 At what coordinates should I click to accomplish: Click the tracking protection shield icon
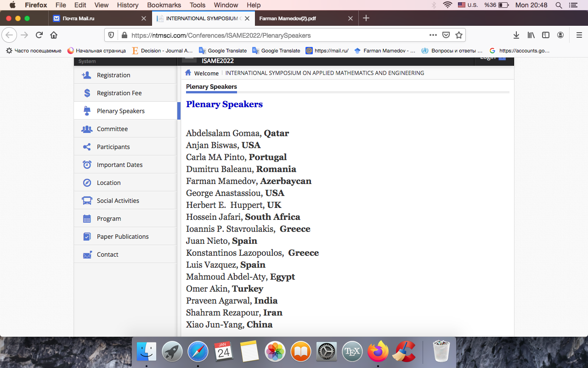[111, 35]
